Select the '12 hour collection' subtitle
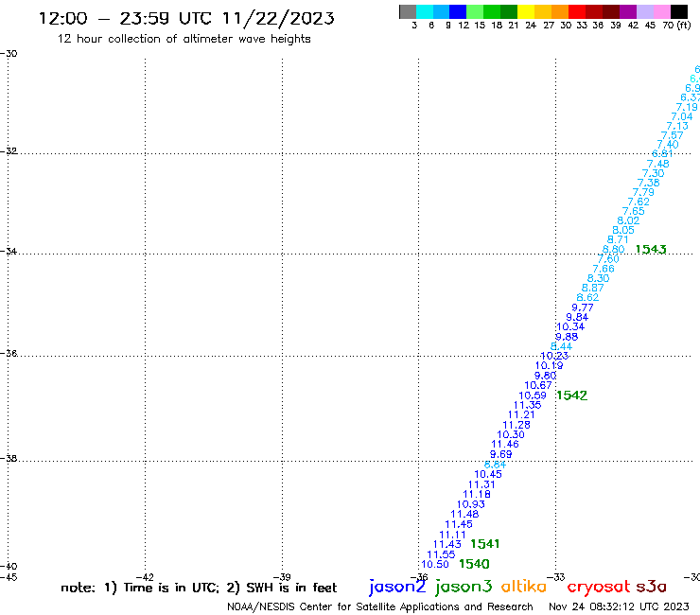This screenshot has width=700, height=615. coord(184,39)
